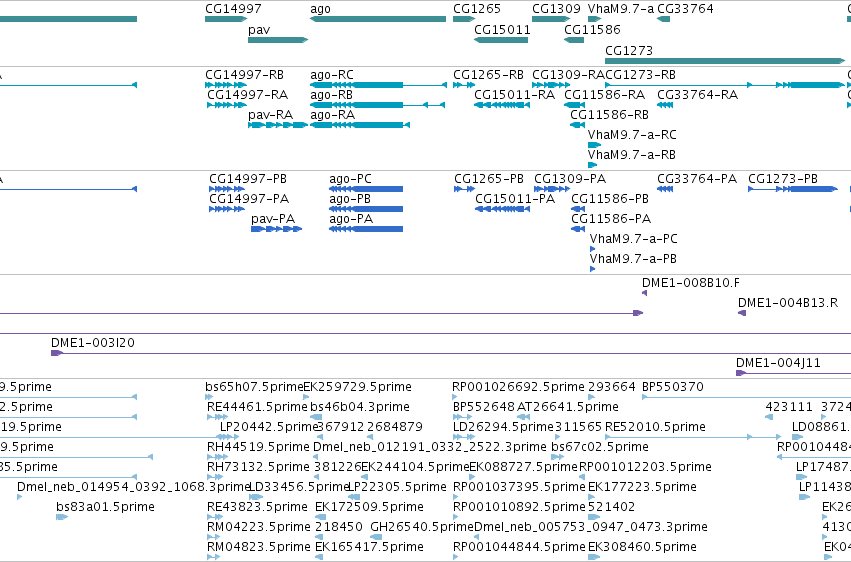The height and width of the screenshot is (562, 851).
Task: Select the CG1309-RA transcript label
Action: [x=568, y=74]
